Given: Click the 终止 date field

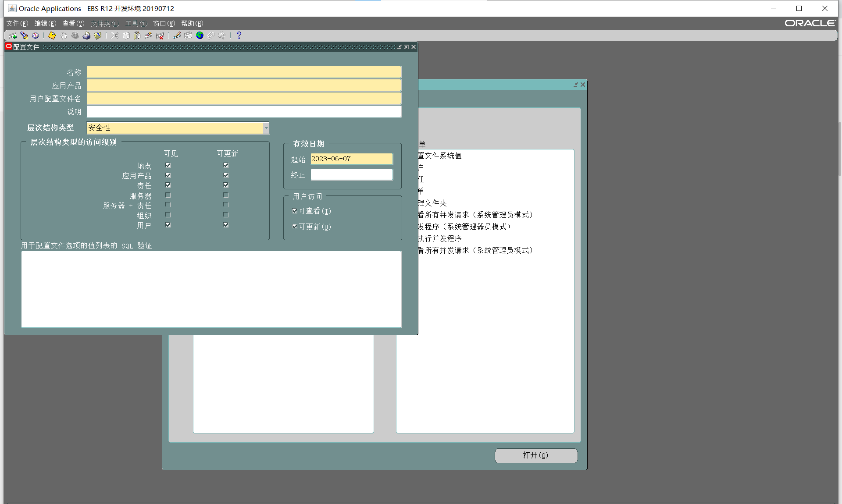Looking at the screenshot, I should [x=352, y=175].
